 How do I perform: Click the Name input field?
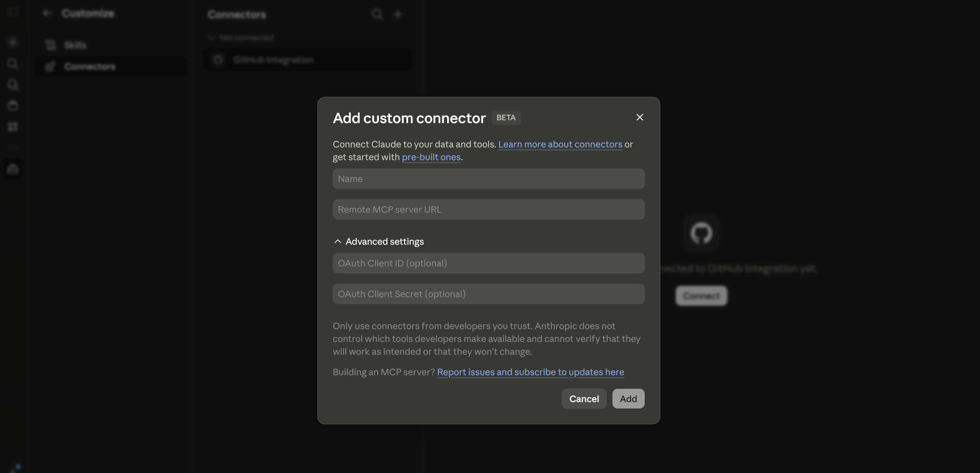pyautogui.click(x=489, y=179)
